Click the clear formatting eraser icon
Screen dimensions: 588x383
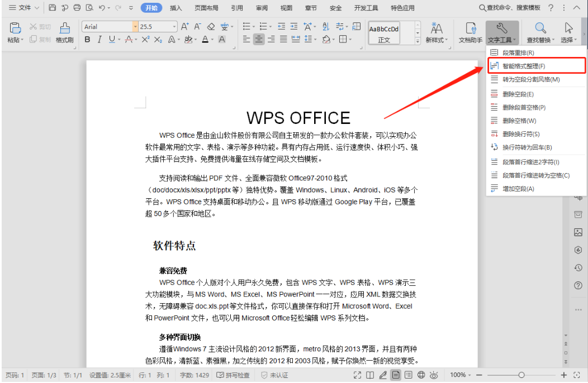point(211,27)
